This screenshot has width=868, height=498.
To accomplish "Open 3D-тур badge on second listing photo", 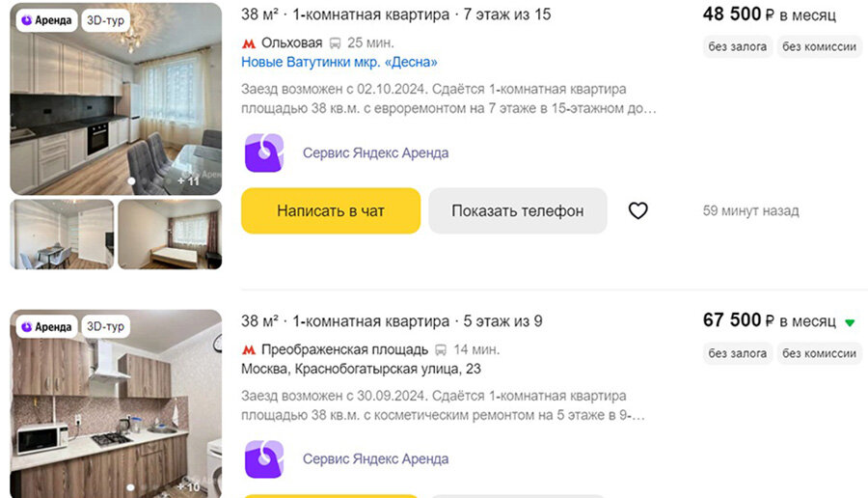I will click(x=105, y=327).
